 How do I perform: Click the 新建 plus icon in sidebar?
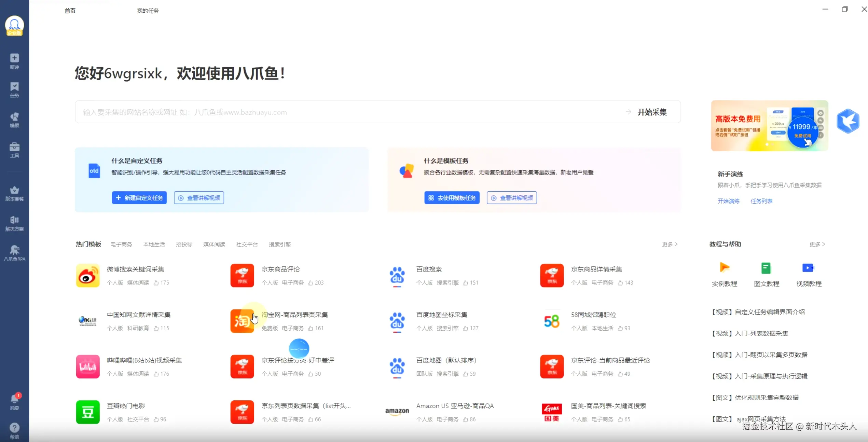[x=14, y=58]
